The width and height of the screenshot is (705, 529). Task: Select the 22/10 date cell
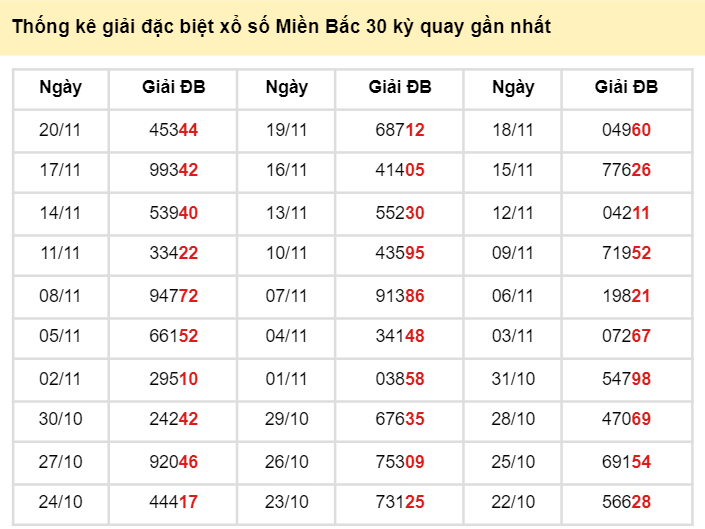(513, 502)
